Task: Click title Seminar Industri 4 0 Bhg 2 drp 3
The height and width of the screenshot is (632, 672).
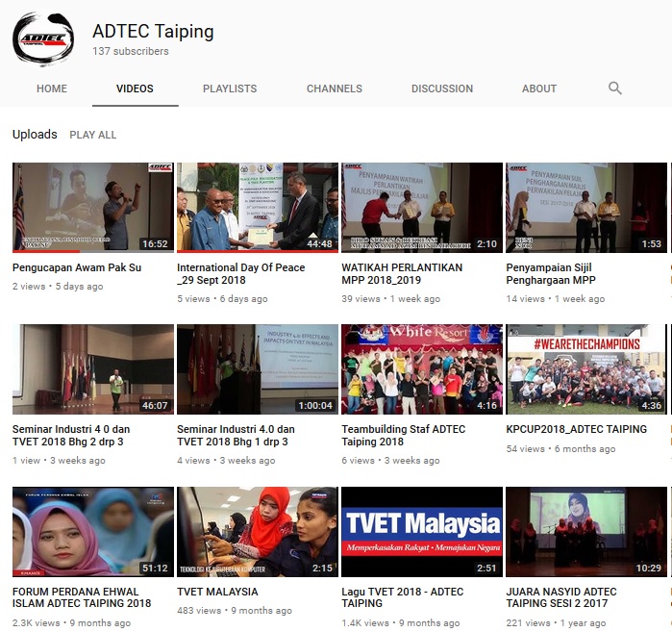Action: [x=71, y=435]
